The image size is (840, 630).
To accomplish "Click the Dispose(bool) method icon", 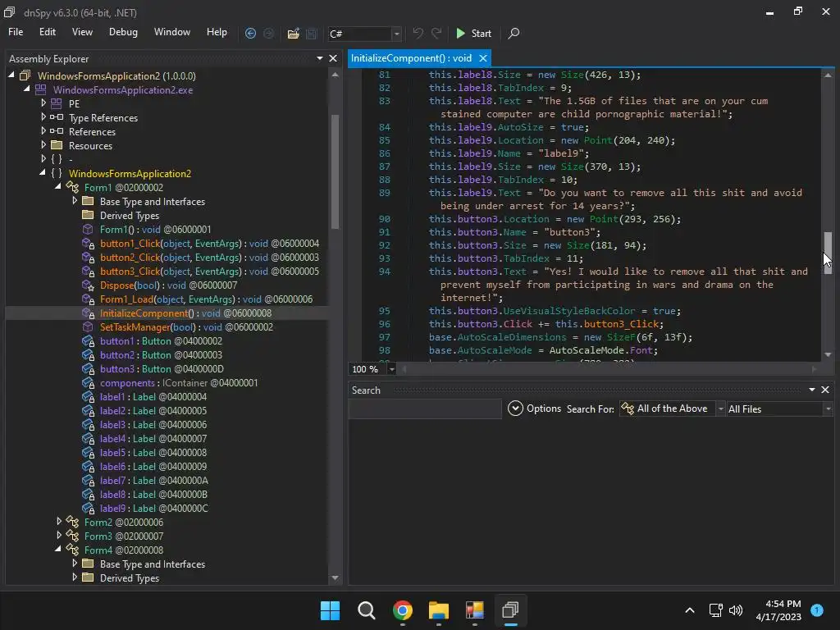I will pyautogui.click(x=88, y=285).
